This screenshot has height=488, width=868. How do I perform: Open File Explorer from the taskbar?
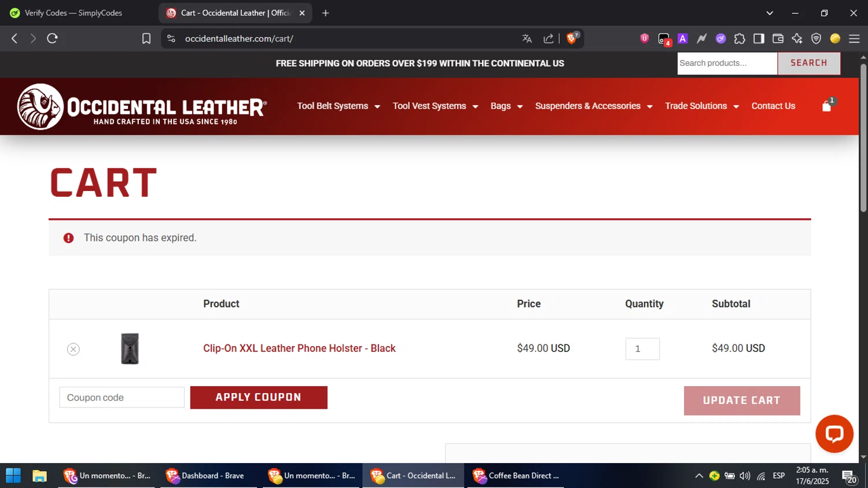point(39,476)
